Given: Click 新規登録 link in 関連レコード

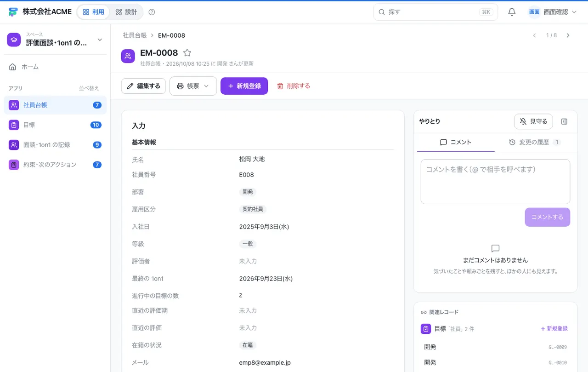Looking at the screenshot, I should pos(554,329).
